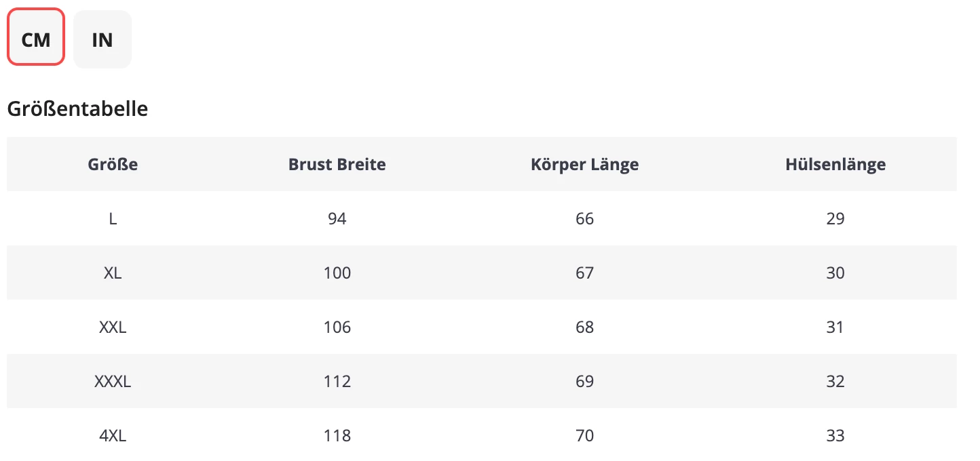Select the XXL size row label
This screenshot has width=980, height=461.
[x=113, y=327]
